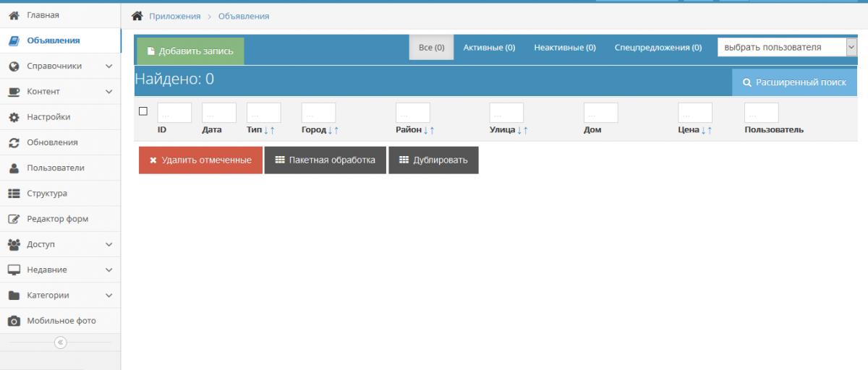Open Мобильное фото in the sidebar

pyautogui.click(x=61, y=321)
